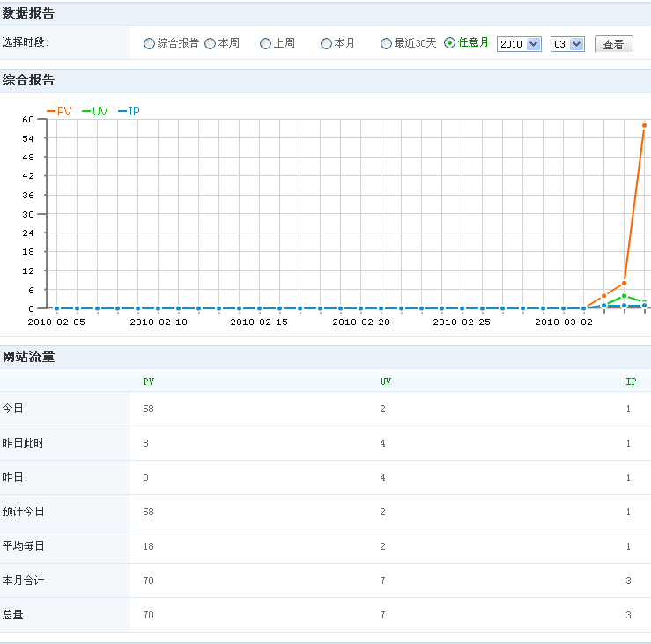
Task: Click the green UV data point at value 4
Action: pyautogui.click(x=624, y=296)
